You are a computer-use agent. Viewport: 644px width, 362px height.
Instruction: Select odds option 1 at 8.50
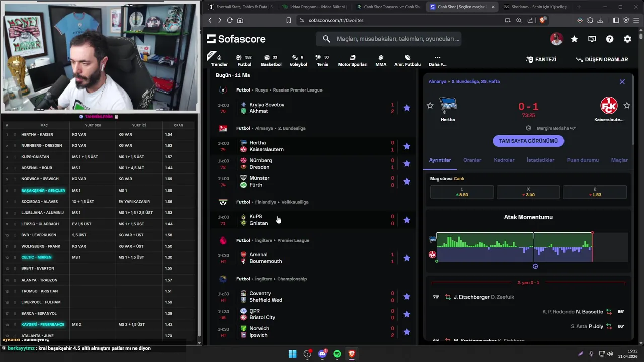point(461,192)
